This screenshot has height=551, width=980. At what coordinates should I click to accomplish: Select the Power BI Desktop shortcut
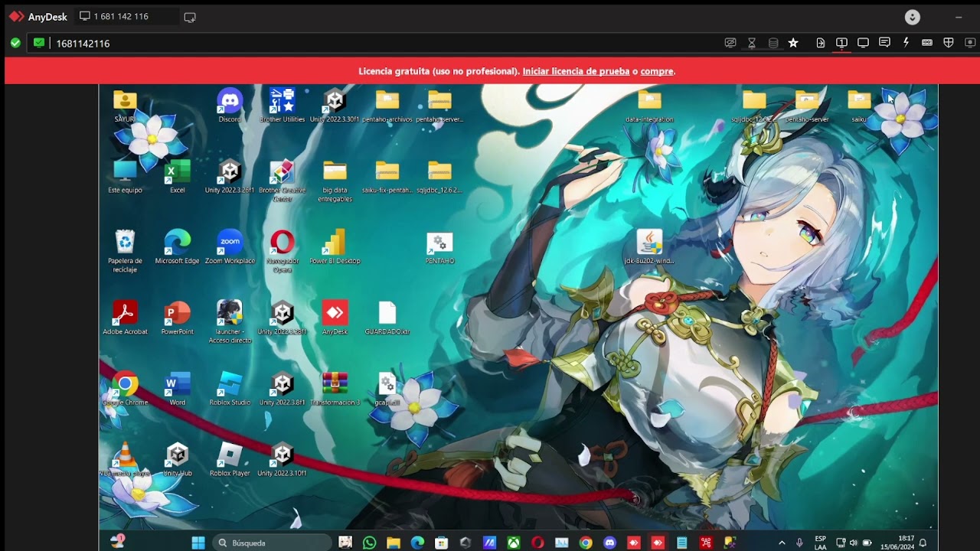(335, 247)
